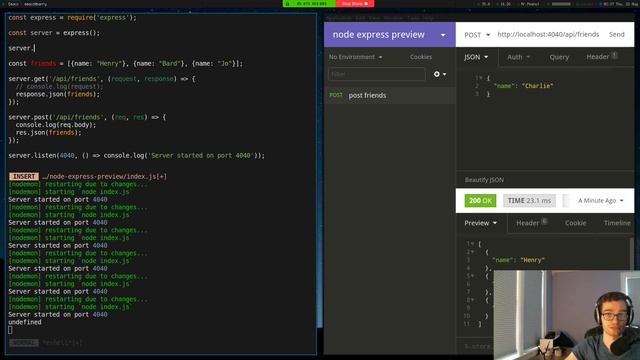The height and width of the screenshot is (360, 640).
Task: Switch to the response Header tab
Action: pyautogui.click(x=531, y=223)
